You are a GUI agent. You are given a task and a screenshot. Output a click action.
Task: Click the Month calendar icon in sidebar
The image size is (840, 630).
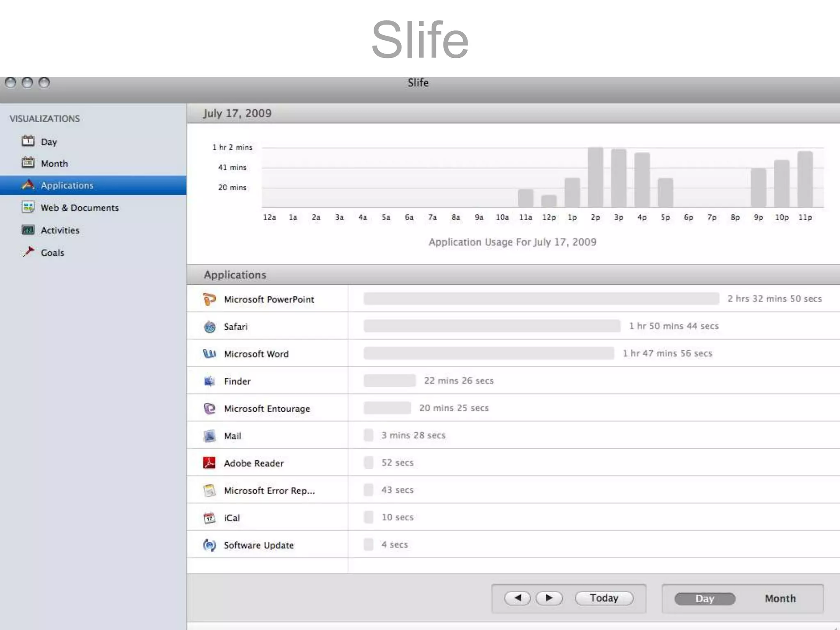(28, 163)
